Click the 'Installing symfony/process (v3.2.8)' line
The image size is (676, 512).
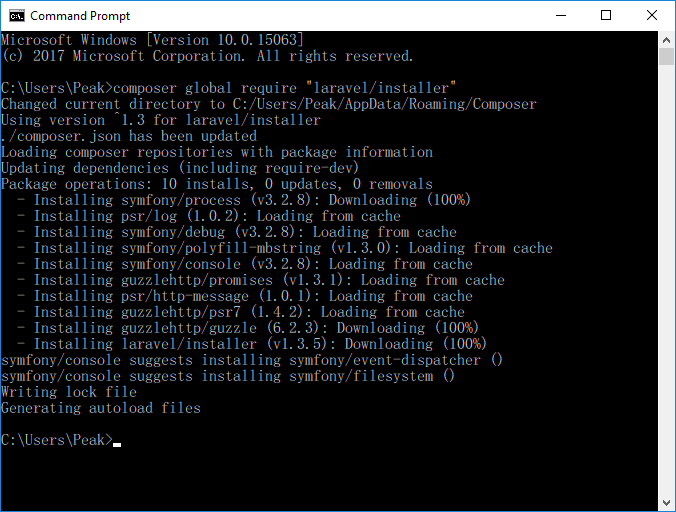tap(244, 200)
